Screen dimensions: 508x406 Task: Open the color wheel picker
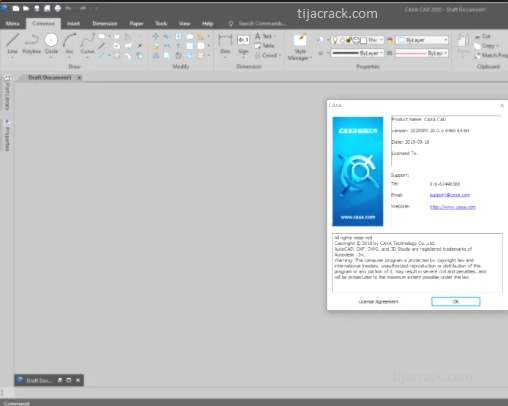pyautogui.click(x=389, y=40)
